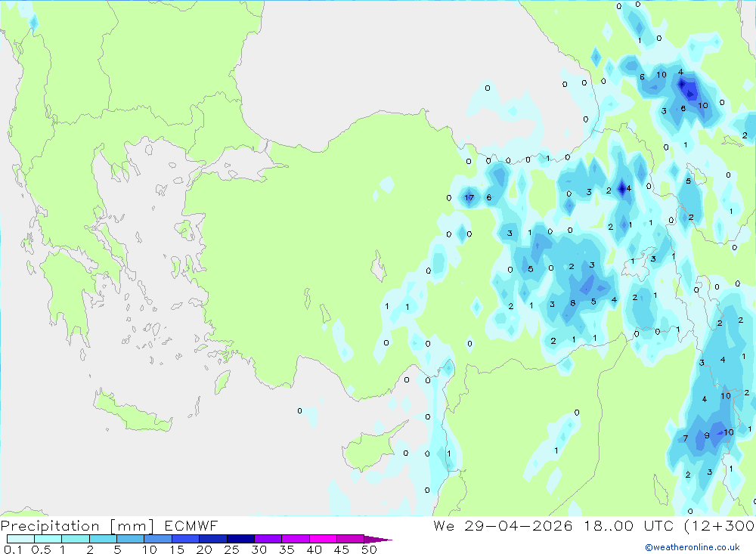Click the above-50 legend arrow tip
This screenshot has width=756, height=554.
point(379,540)
